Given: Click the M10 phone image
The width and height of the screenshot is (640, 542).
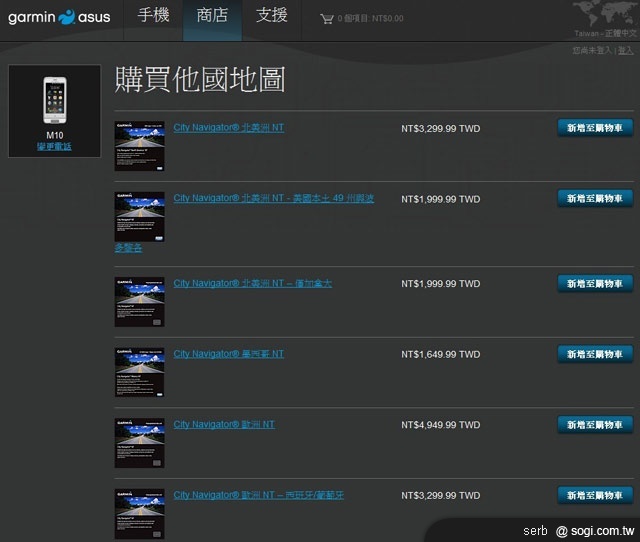Looking at the screenshot, I should click(x=55, y=100).
